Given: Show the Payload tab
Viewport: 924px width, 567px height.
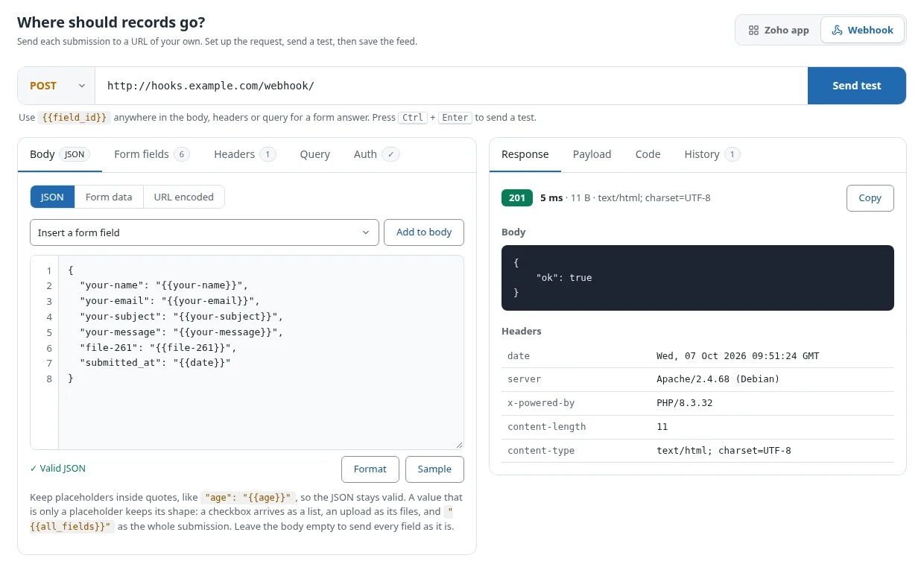Looking at the screenshot, I should tap(592, 154).
